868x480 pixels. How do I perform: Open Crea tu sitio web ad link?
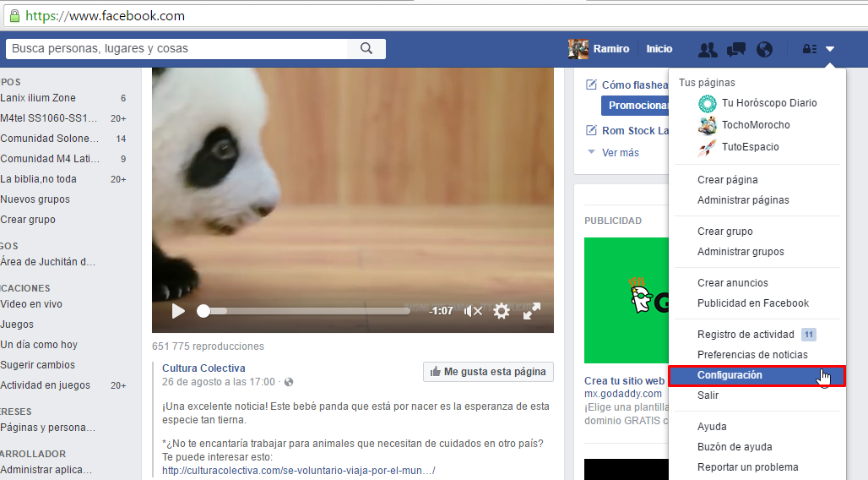click(625, 381)
